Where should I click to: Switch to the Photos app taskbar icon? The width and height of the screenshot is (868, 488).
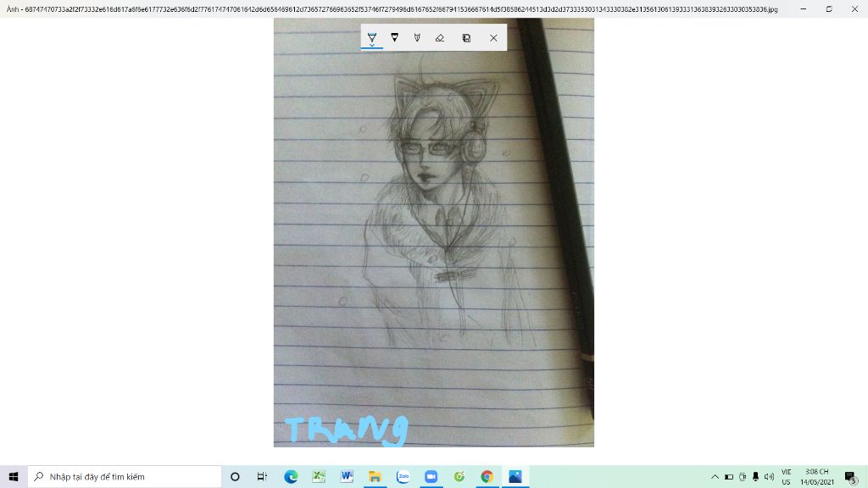click(x=515, y=476)
